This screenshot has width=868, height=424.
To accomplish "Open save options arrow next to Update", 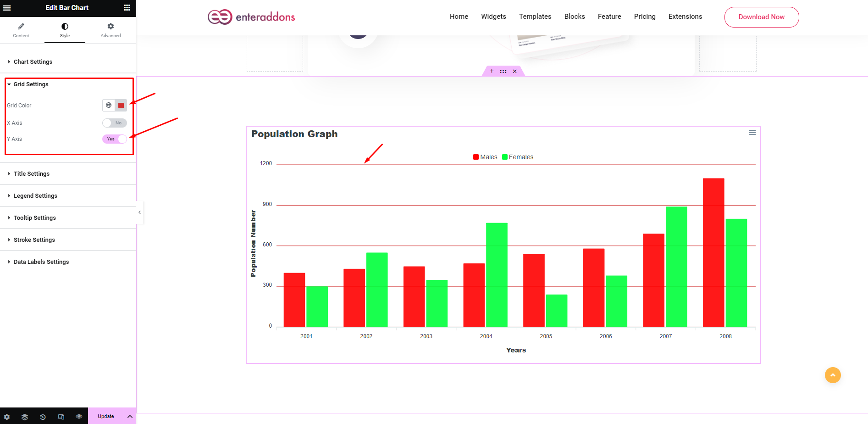I will [x=130, y=416].
